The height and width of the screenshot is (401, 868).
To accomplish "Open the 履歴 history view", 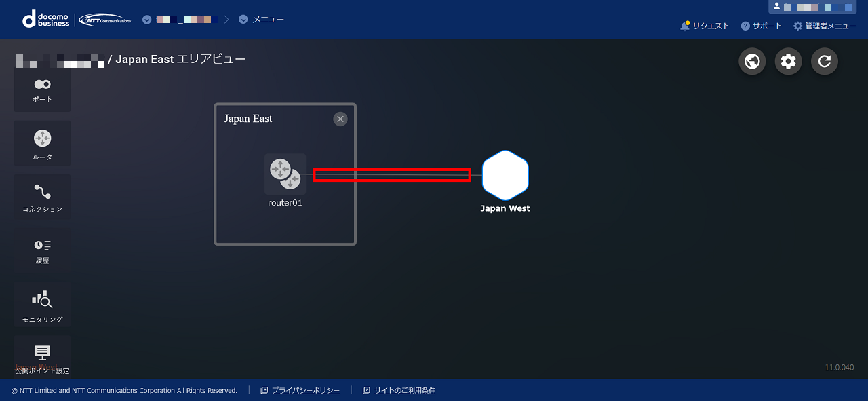I will coord(42,250).
